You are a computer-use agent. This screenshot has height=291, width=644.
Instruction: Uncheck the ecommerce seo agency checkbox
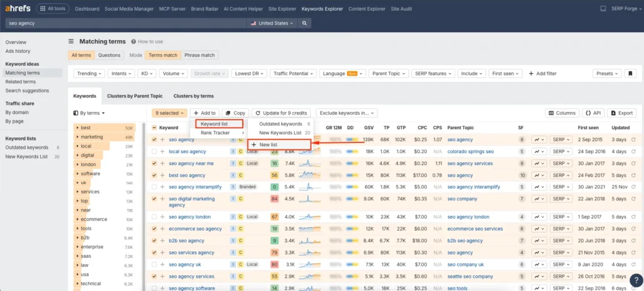pyautogui.click(x=154, y=229)
